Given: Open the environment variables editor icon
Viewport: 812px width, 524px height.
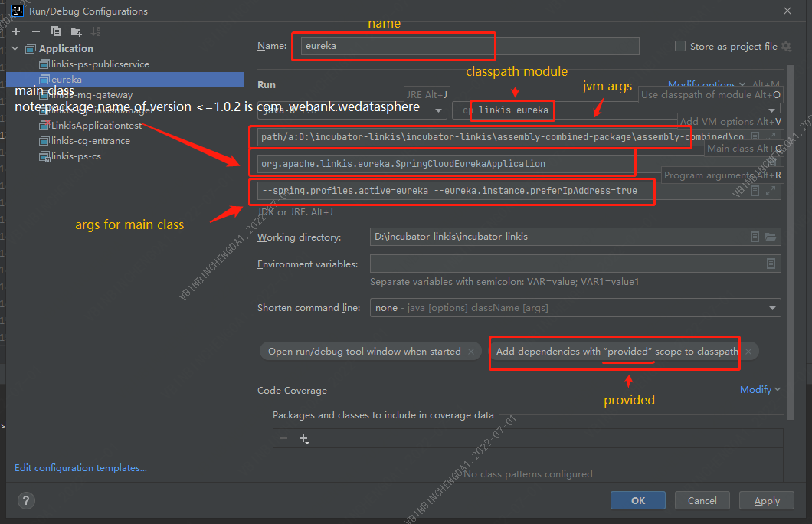Looking at the screenshot, I should pos(771,264).
